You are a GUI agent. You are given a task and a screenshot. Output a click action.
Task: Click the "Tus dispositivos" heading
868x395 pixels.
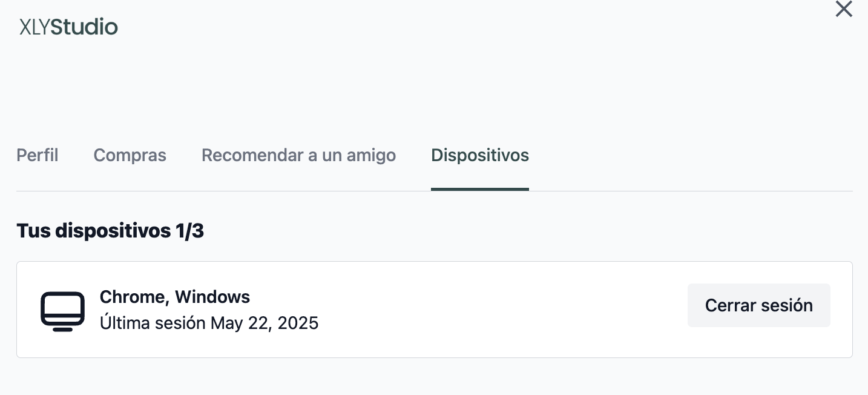(93, 231)
